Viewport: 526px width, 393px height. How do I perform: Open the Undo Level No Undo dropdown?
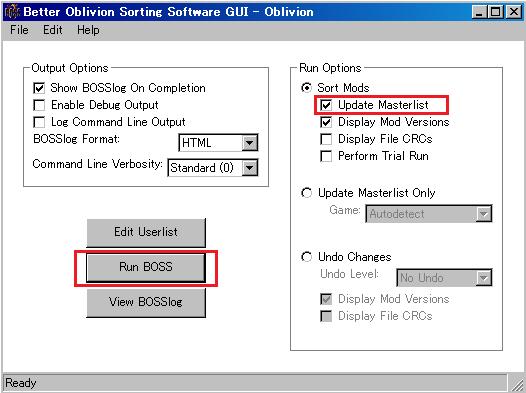pyautogui.click(x=444, y=278)
